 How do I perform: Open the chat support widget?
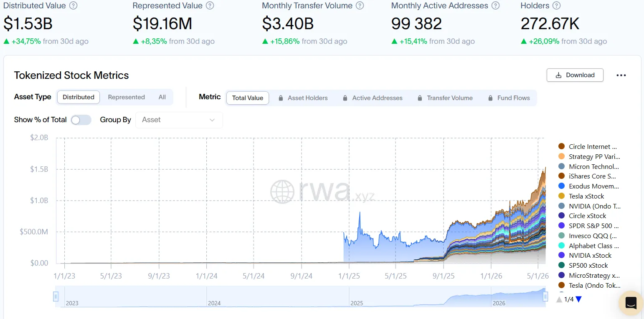pos(631,303)
